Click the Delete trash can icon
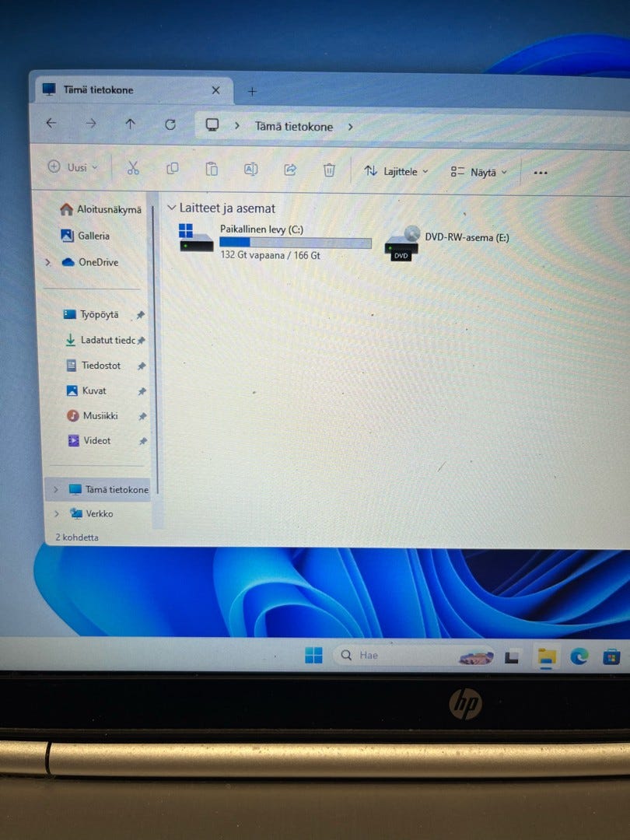This screenshot has width=630, height=840. click(x=329, y=170)
